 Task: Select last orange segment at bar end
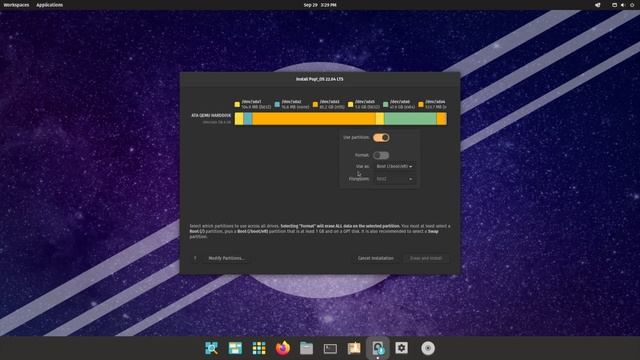pos(442,119)
